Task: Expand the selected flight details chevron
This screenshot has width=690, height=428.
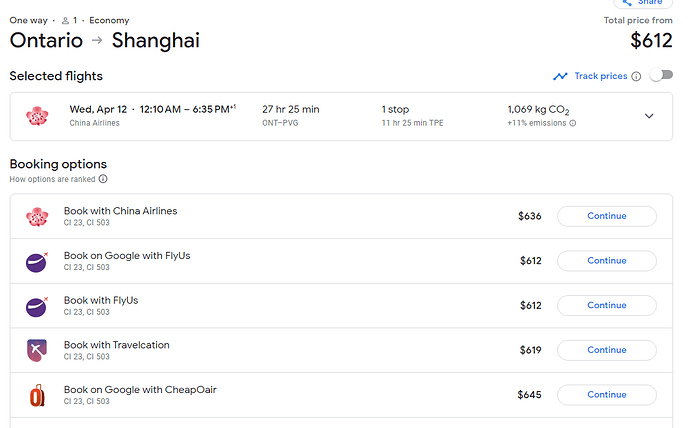Action: [x=649, y=116]
